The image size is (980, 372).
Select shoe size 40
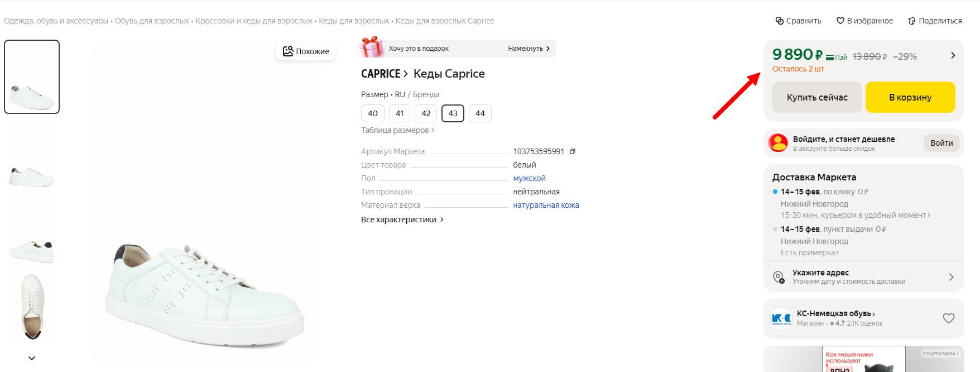tap(373, 113)
